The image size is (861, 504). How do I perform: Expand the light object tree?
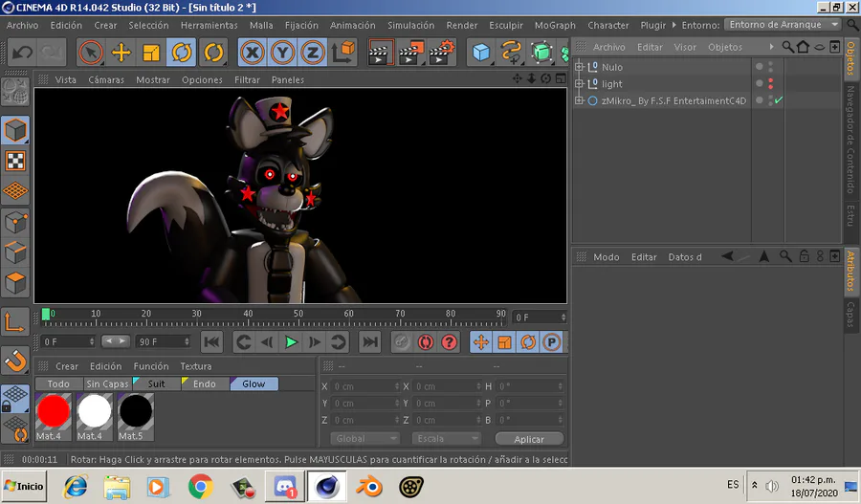[x=579, y=83]
